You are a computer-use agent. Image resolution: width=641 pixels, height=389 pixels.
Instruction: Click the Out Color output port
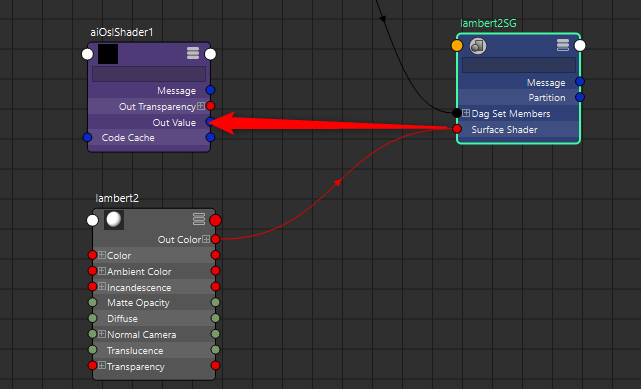(x=215, y=239)
